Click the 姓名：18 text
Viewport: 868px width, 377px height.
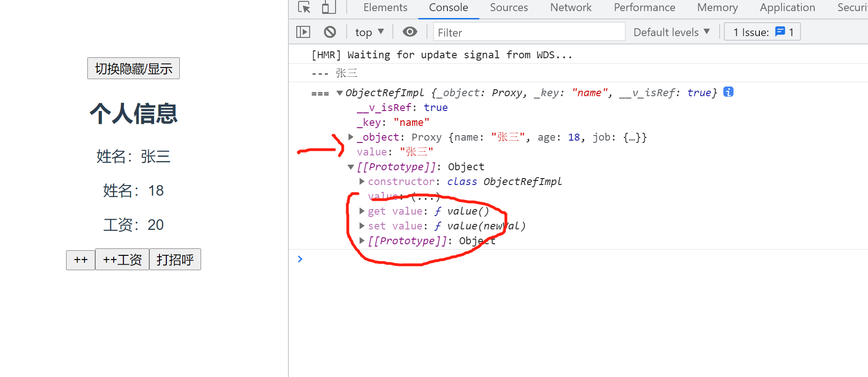[134, 191]
